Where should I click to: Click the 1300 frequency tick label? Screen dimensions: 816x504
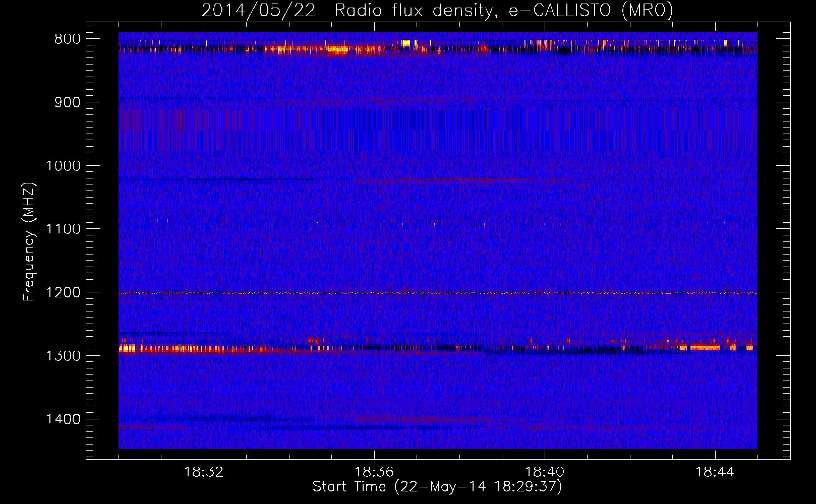click(64, 356)
